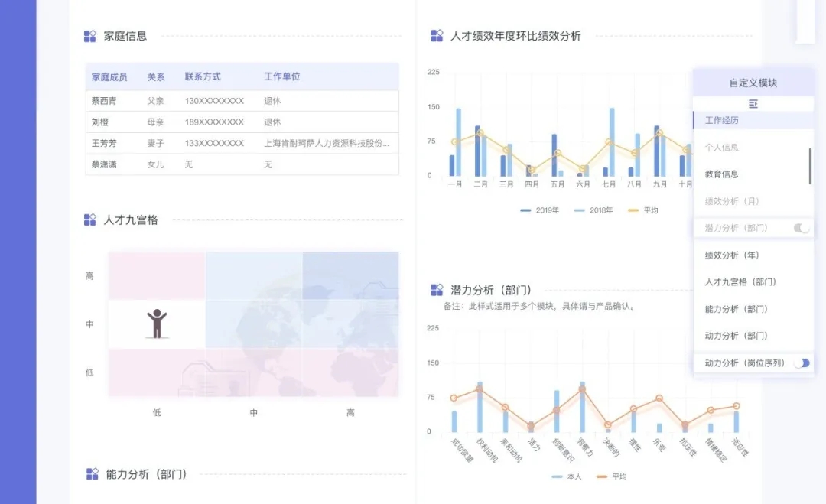Choose 人才九宫格（部门） in the module panel

pos(740,282)
